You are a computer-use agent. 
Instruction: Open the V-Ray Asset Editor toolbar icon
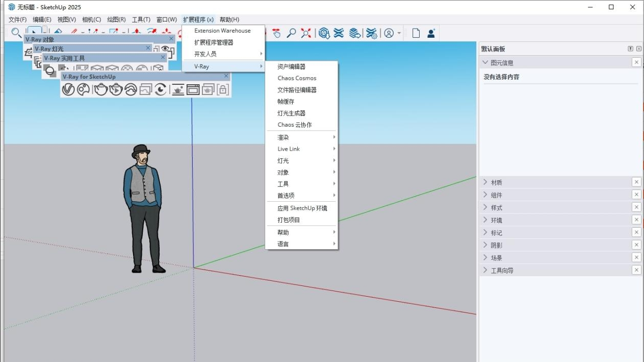click(x=68, y=89)
